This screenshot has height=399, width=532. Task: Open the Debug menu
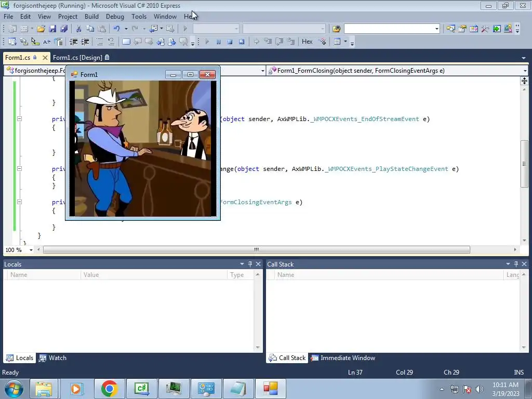115,16
